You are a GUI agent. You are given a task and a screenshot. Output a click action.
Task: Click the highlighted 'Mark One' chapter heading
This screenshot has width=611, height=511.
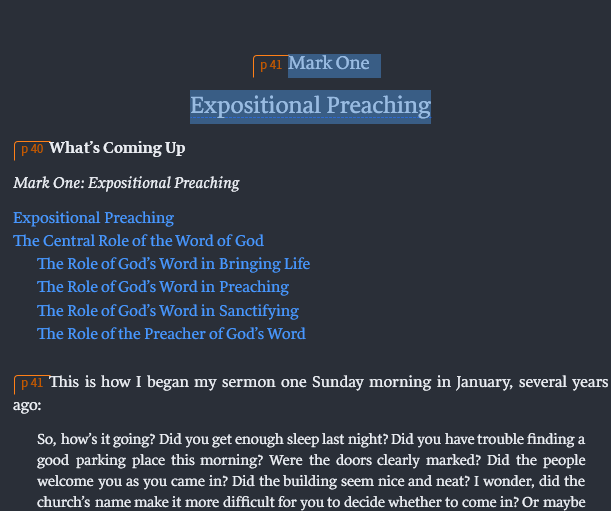coord(329,64)
